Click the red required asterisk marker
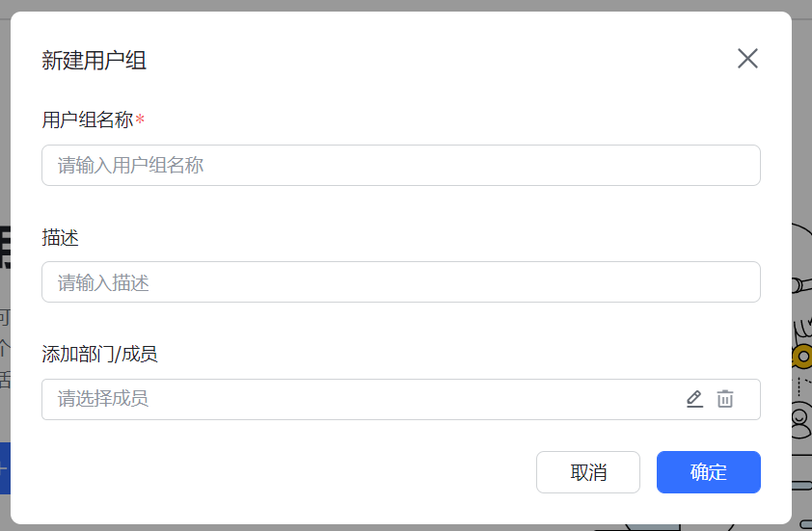The image size is (812, 531). click(x=140, y=119)
